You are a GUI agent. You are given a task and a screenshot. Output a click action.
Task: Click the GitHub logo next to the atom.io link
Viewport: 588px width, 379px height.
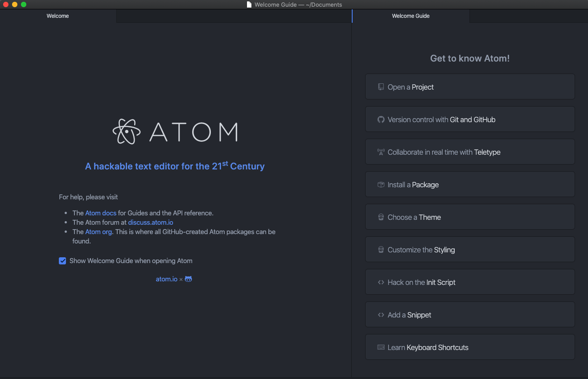(x=188, y=279)
